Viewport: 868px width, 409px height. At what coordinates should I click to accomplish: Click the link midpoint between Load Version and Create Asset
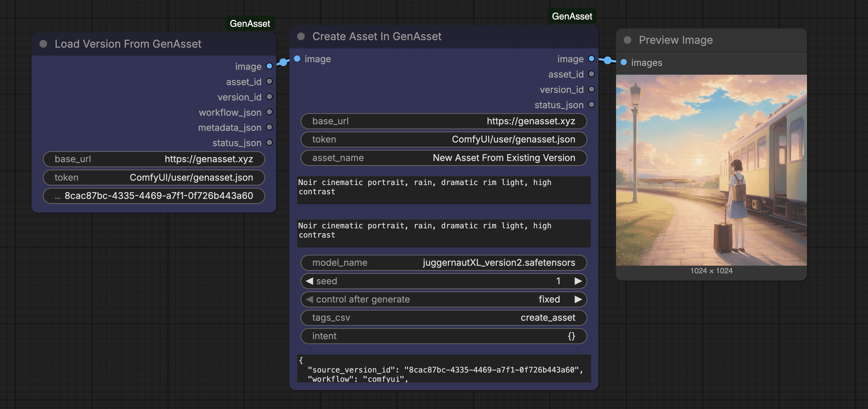click(283, 62)
